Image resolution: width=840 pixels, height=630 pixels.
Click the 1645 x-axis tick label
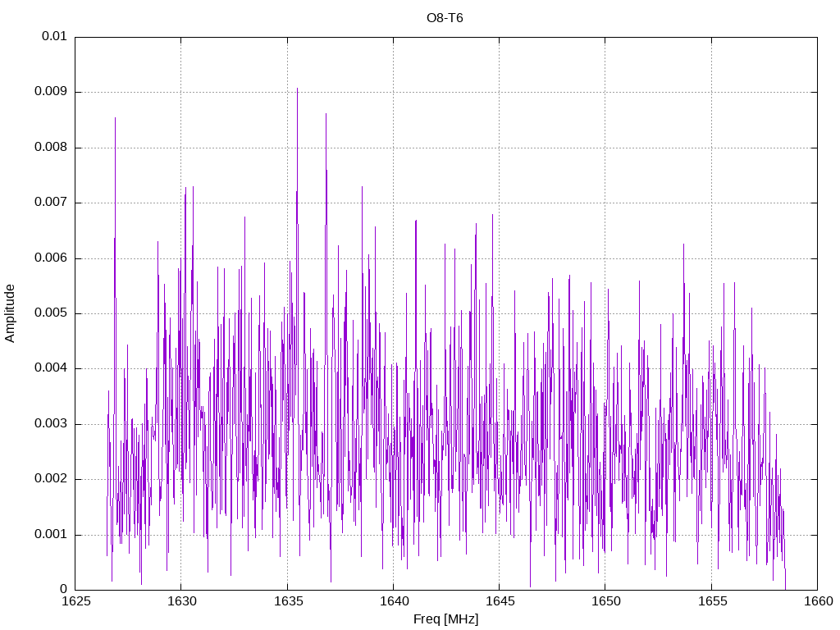tap(500, 601)
